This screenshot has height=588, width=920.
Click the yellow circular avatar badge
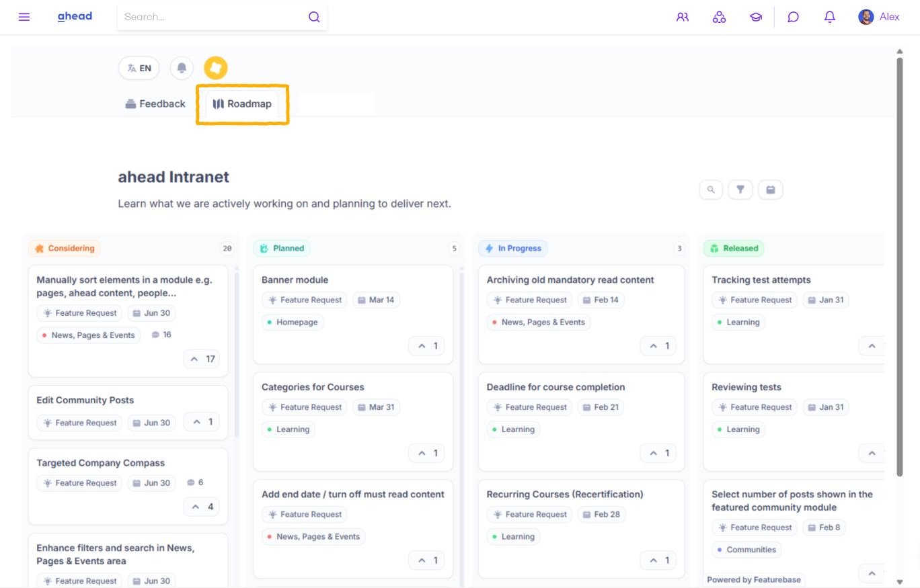coord(216,68)
